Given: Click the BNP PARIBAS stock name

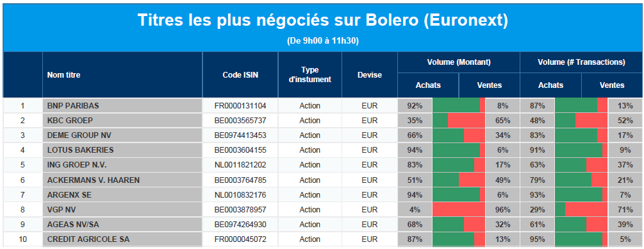Looking at the screenshot, I should (72, 106).
